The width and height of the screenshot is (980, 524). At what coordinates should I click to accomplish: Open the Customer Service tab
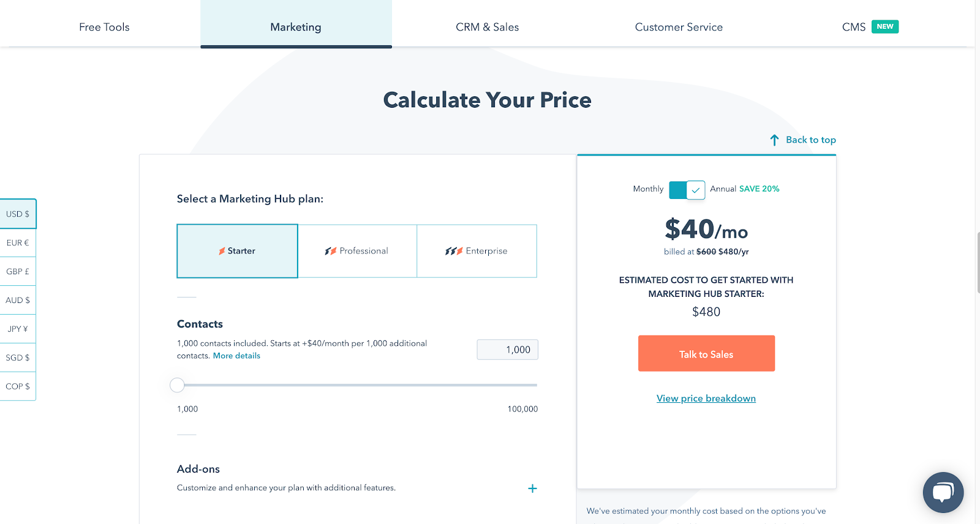[679, 27]
